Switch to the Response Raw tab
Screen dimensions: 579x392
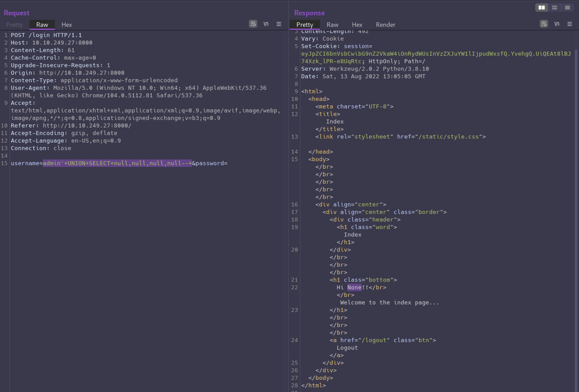pyautogui.click(x=332, y=25)
